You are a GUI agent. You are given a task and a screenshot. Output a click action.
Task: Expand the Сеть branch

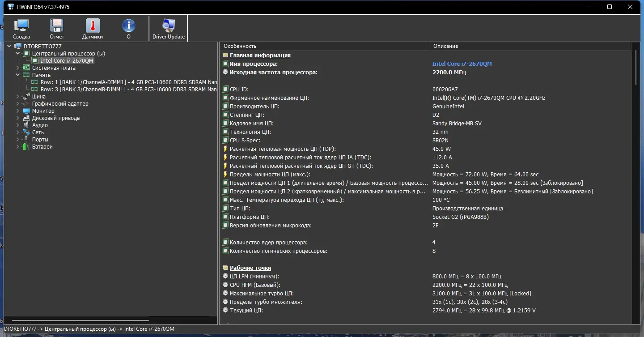point(18,132)
